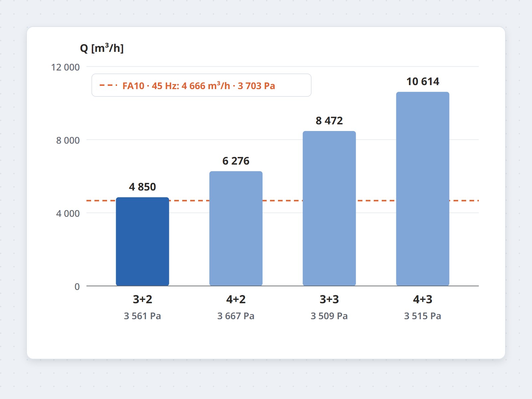
Task: Click the 3+3 bar
Action: coord(329,208)
